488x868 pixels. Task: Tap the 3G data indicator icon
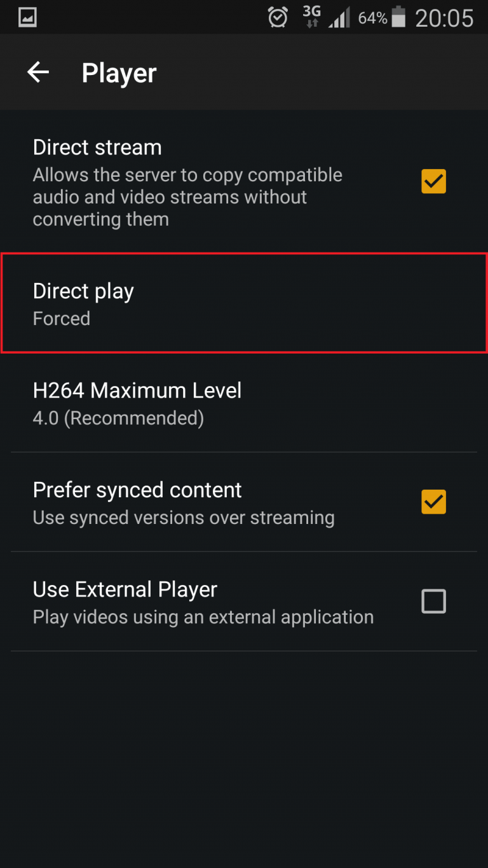click(311, 17)
